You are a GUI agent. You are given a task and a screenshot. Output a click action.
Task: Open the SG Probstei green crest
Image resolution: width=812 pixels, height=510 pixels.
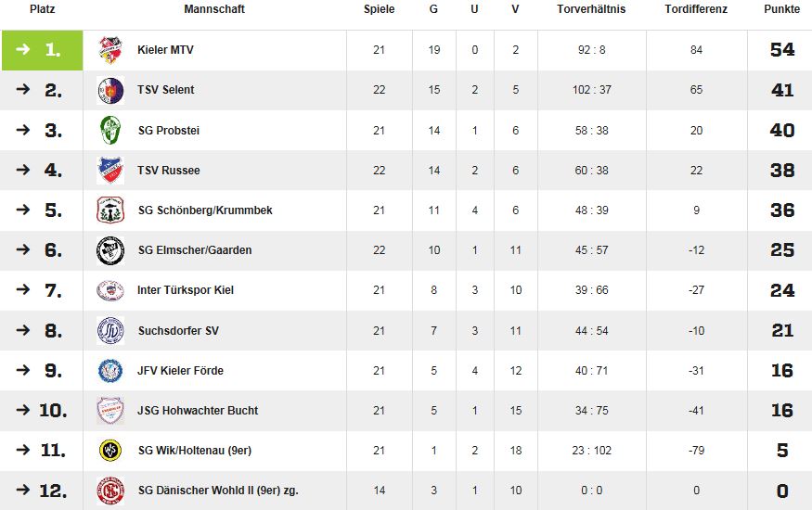coord(110,131)
